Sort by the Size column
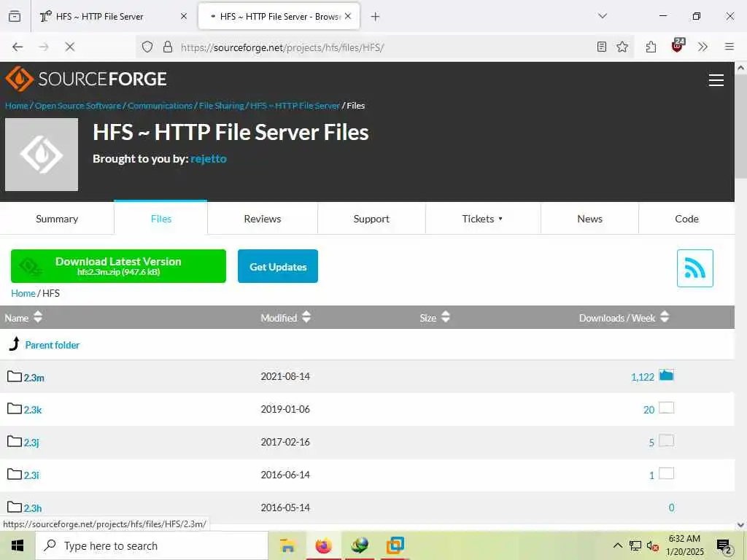This screenshot has width=747, height=560. tap(435, 318)
